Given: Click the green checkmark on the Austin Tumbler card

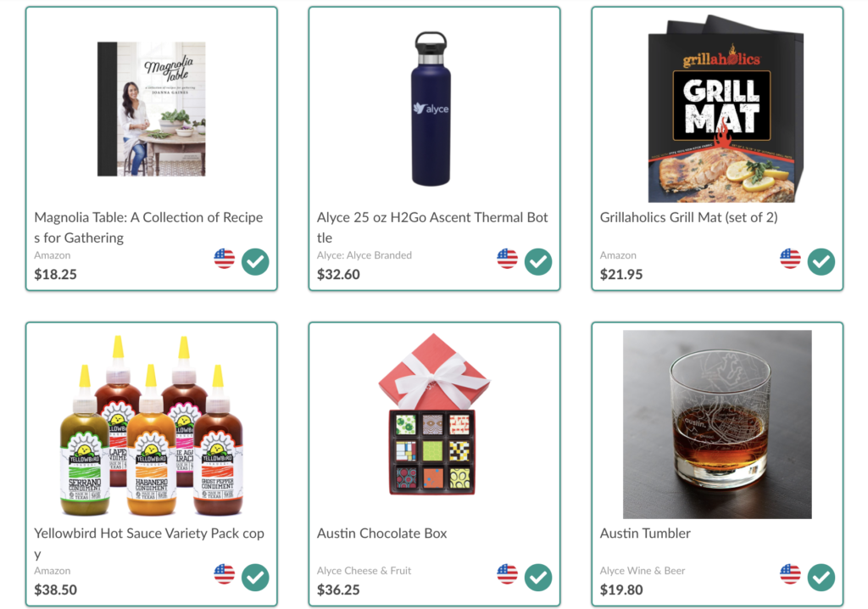Looking at the screenshot, I should pos(821,576).
